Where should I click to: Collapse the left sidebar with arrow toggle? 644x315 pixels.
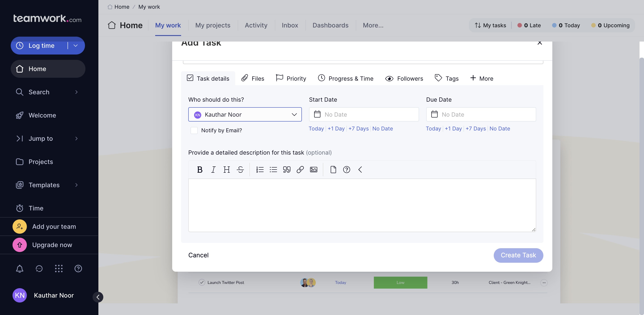coord(98,297)
